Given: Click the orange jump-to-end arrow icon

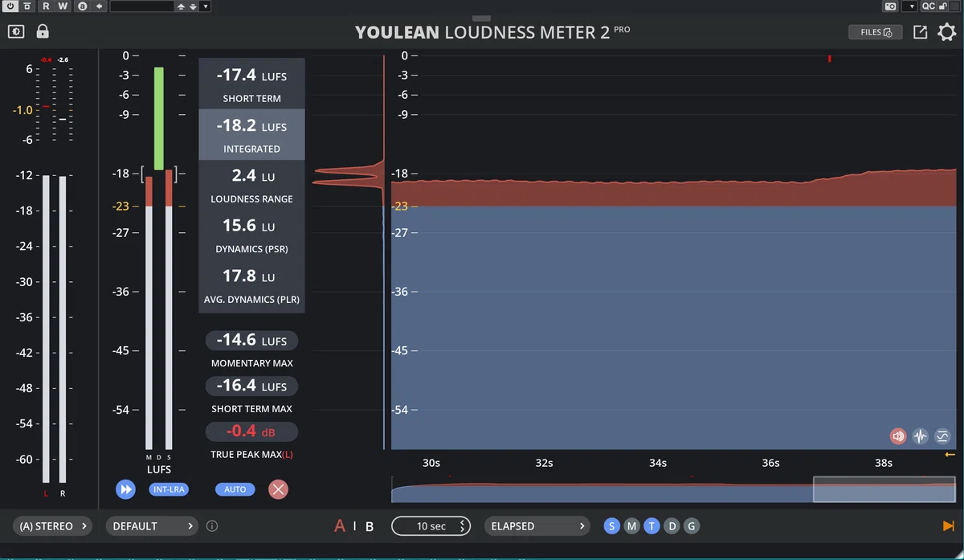Looking at the screenshot, I should point(948,526).
